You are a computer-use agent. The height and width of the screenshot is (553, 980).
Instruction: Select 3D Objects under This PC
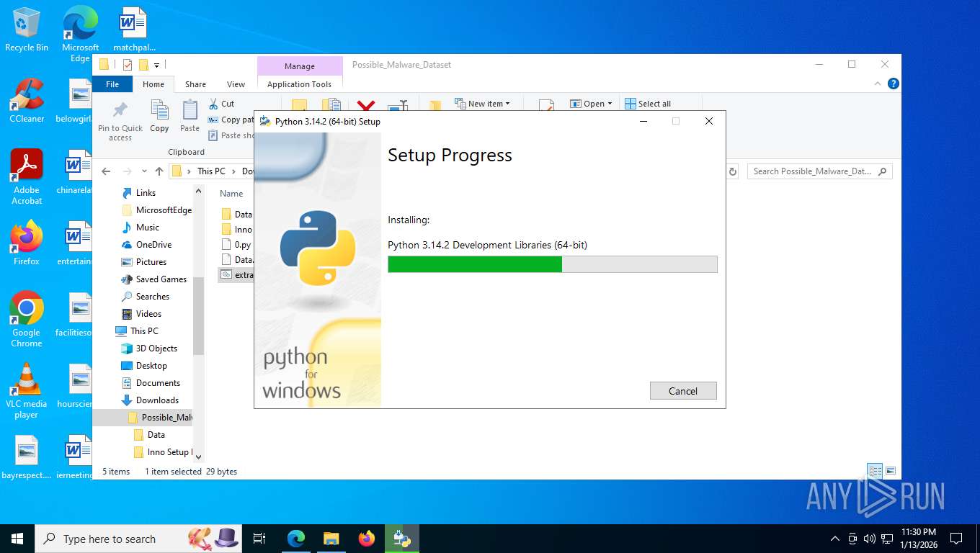click(156, 349)
